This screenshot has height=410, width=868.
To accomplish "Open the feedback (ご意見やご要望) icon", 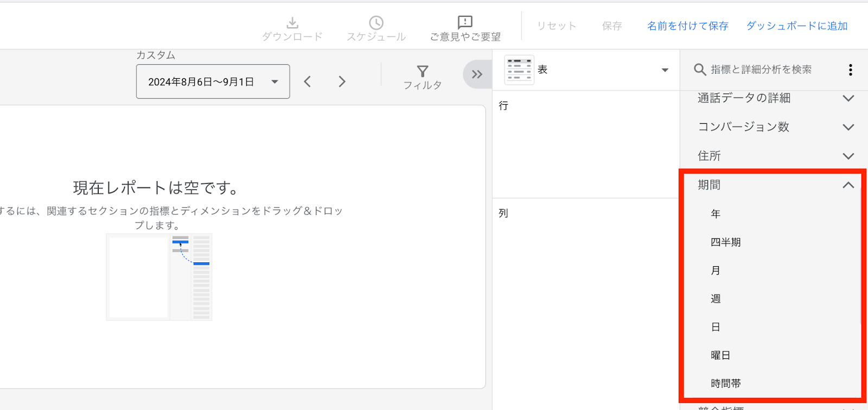I will 465,22.
